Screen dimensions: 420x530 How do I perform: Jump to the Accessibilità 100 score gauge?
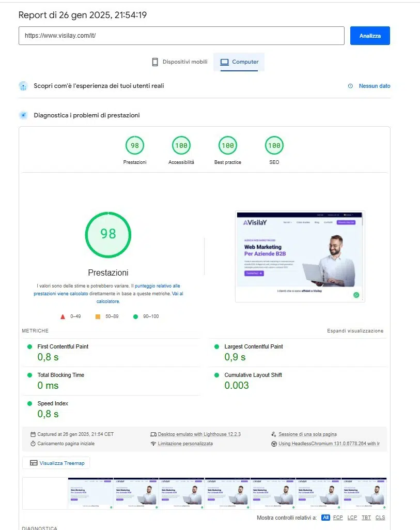click(x=181, y=150)
